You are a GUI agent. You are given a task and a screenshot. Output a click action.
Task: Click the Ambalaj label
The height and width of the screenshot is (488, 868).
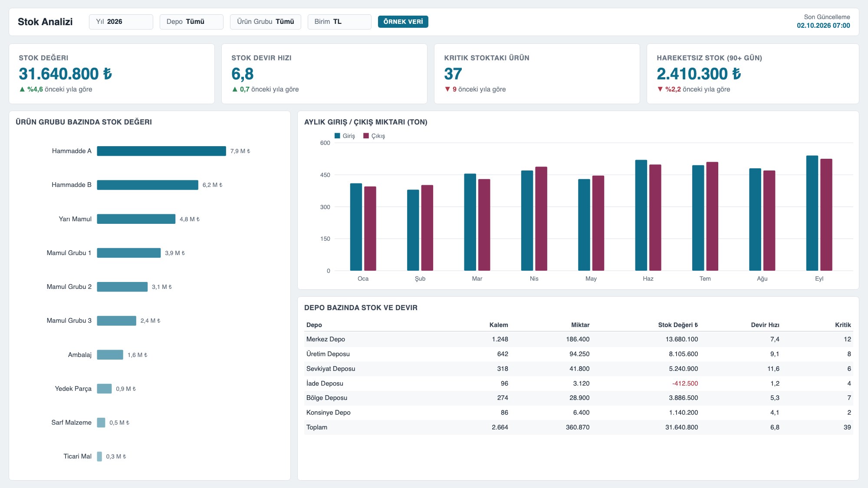click(80, 355)
